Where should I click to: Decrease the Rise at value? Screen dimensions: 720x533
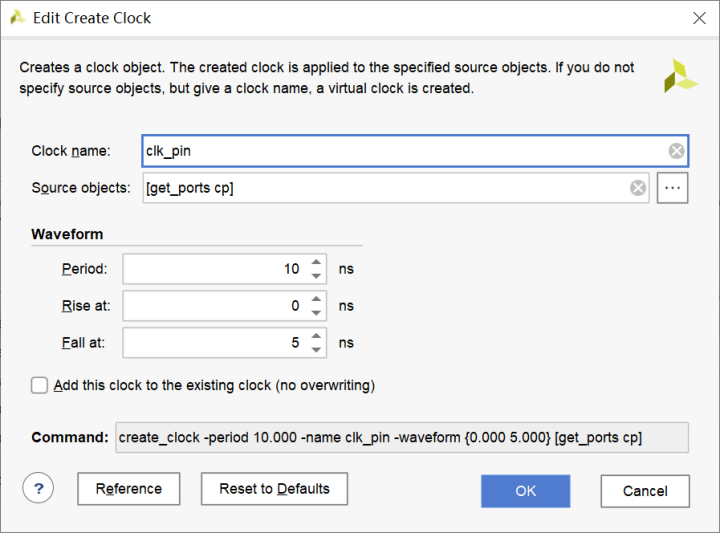tap(317, 312)
